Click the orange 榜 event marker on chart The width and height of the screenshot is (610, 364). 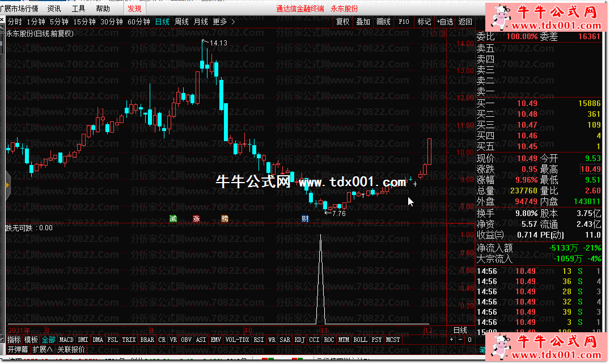tap(225, 218)
